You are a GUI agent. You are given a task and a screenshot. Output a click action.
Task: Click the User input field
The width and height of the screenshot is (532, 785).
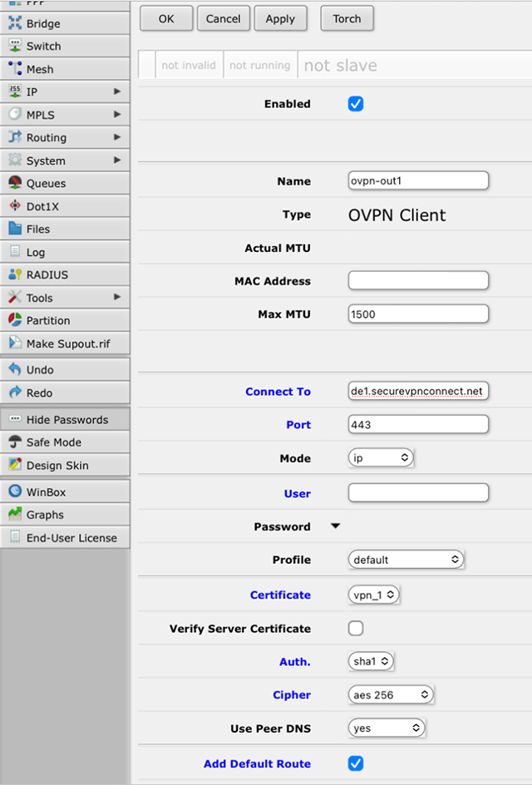[x=418, y=492]
